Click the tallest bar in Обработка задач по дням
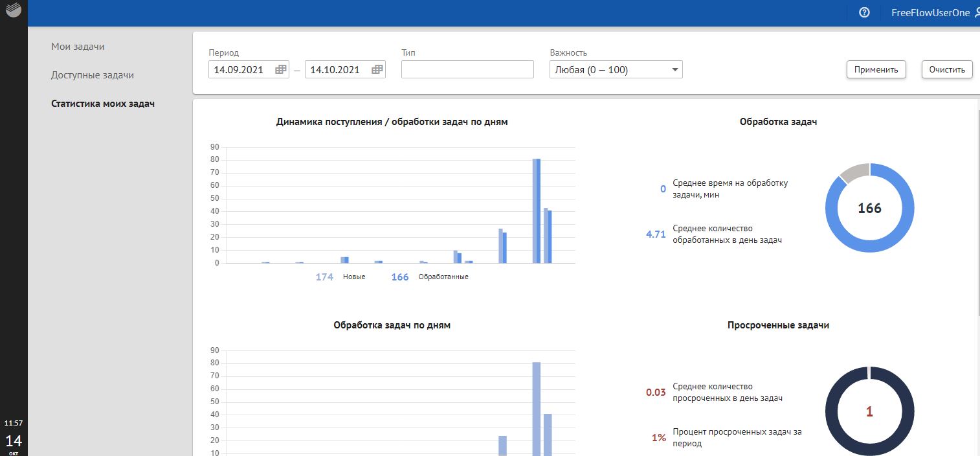 click(537, 408)
